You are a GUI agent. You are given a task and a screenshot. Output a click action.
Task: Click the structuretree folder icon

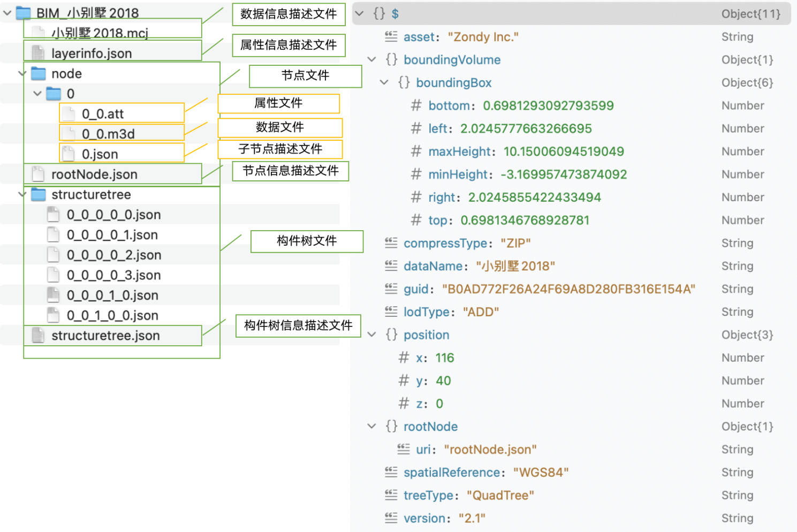tap(39, 194)
